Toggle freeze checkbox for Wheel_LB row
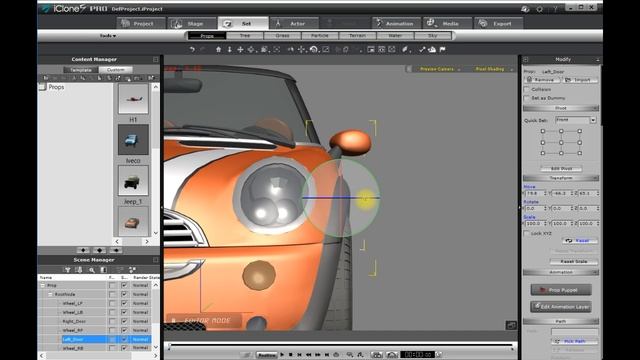Screen dimensions: 640x360 tap(112, 312)
